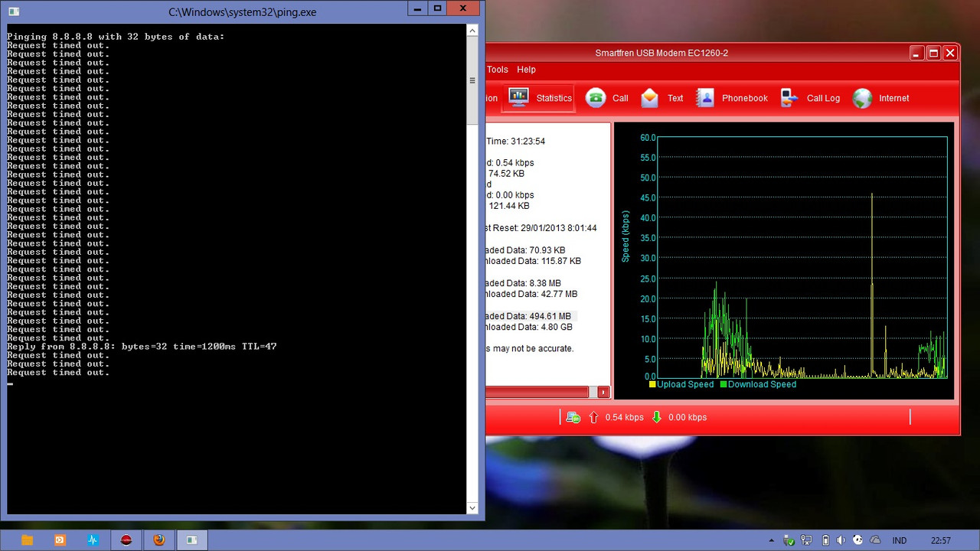Select the 'Data: 115.87 KB' statistics line
Viewport: 980px width, 551px height.
tap(534, 261)
